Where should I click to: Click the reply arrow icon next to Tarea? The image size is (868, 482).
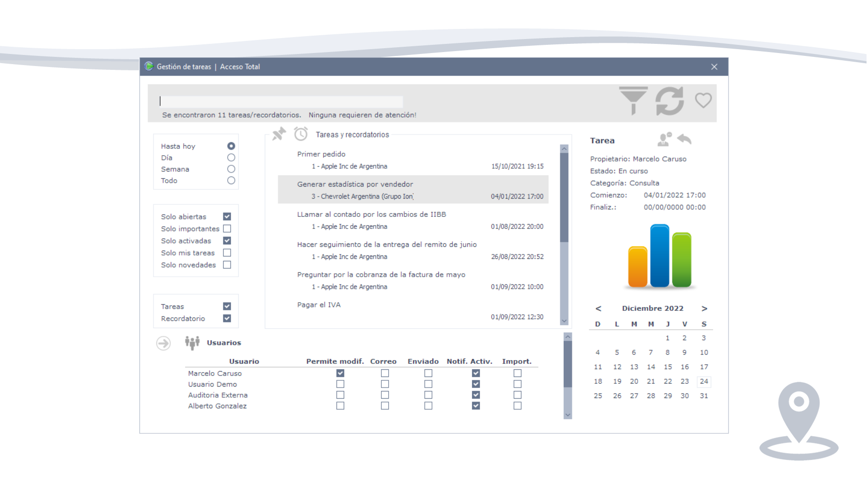(x=684, y=139)
